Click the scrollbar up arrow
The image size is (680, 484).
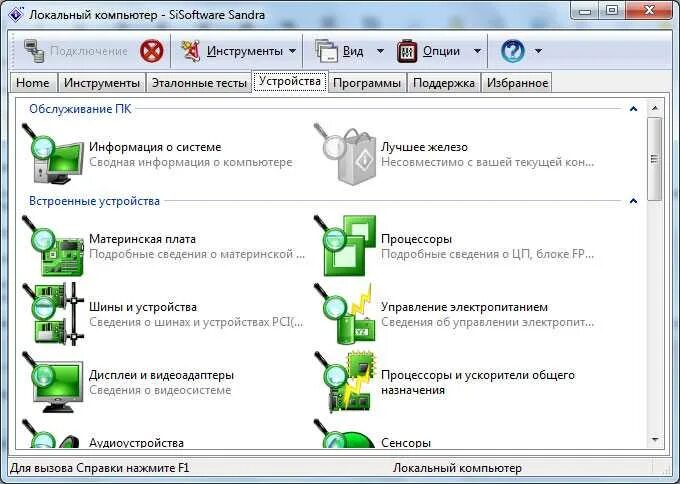(655, 108)
